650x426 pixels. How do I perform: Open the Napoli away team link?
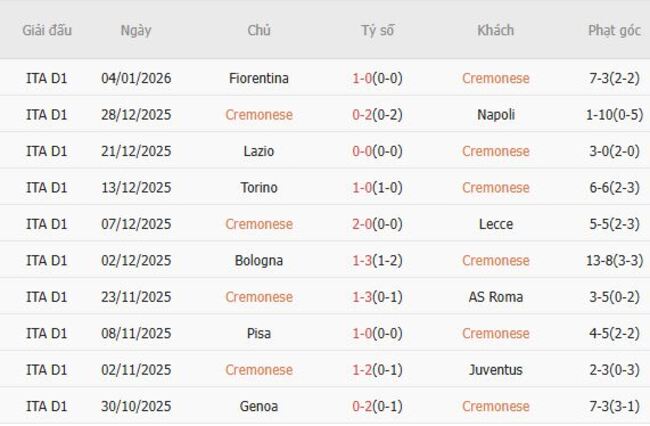496,115
